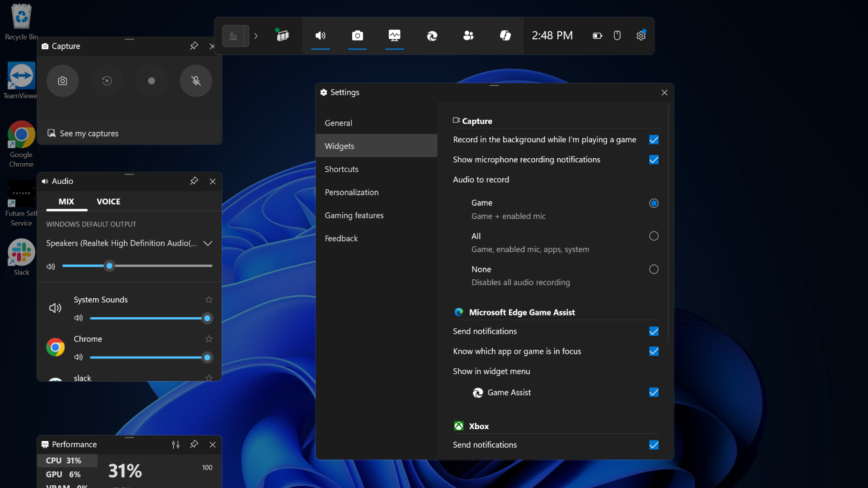Open the Performance widget from the Game Bar
The width and height of the screenshot is (868, 488).
[394, 36]
